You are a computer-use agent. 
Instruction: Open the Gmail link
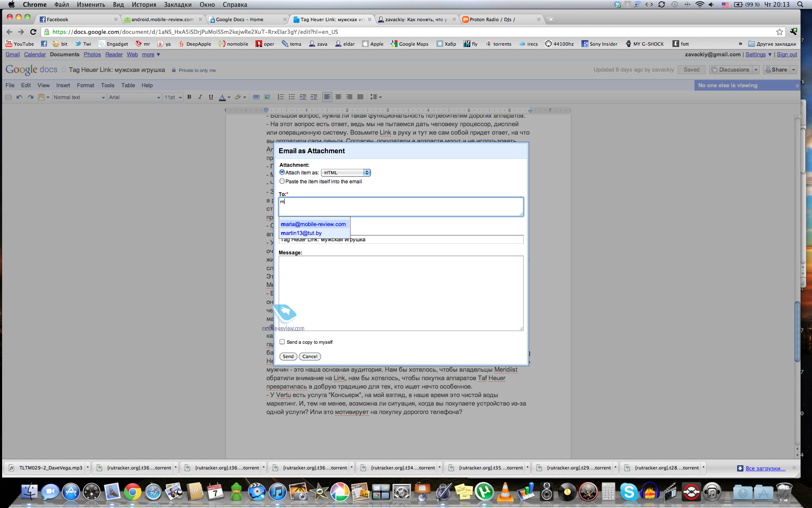(13, 55)
